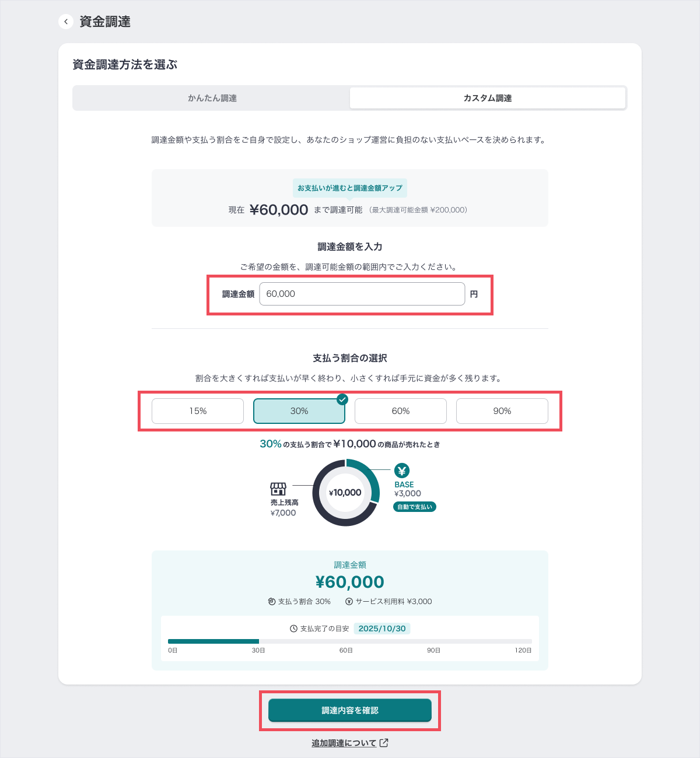Open the 追加調達について link
This screenshot has height=758, width=700.
[344, 743]
